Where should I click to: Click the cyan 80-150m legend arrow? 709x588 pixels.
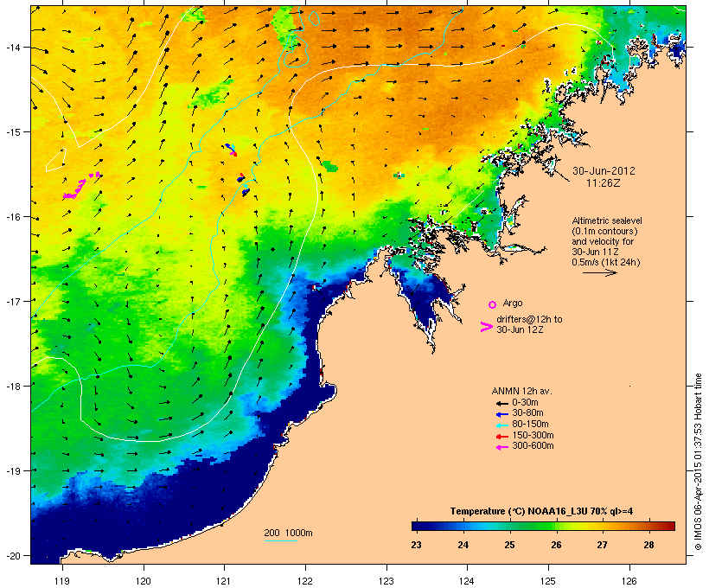point(501,425)
